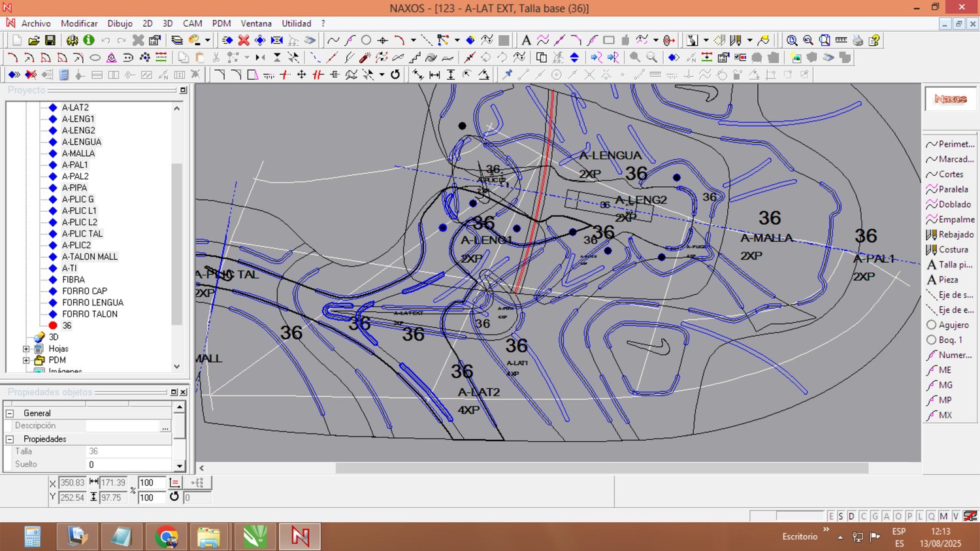
Task: Select the text tool letter A icon
Action: [x=526, y=41]
